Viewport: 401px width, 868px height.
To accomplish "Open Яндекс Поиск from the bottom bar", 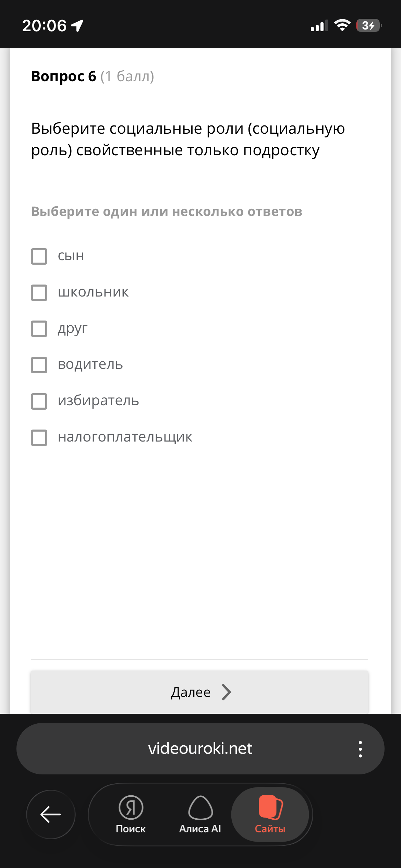I will tap(131, 814).
